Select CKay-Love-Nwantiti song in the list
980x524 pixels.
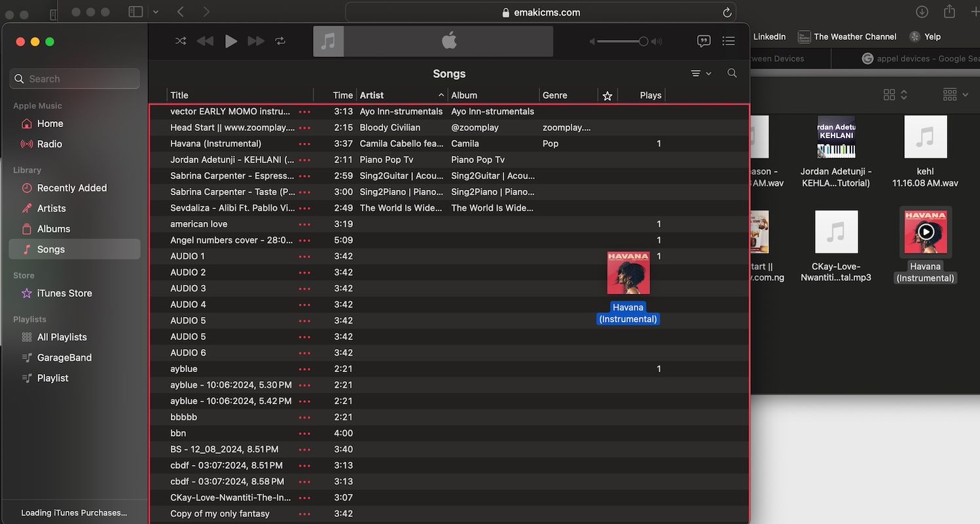click(x=449, y=497)
